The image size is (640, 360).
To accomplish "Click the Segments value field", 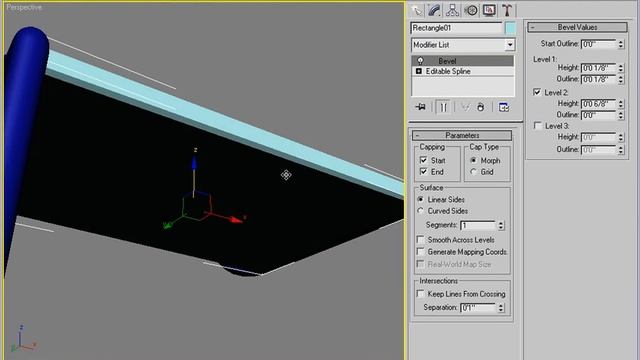I will [478, 225].
